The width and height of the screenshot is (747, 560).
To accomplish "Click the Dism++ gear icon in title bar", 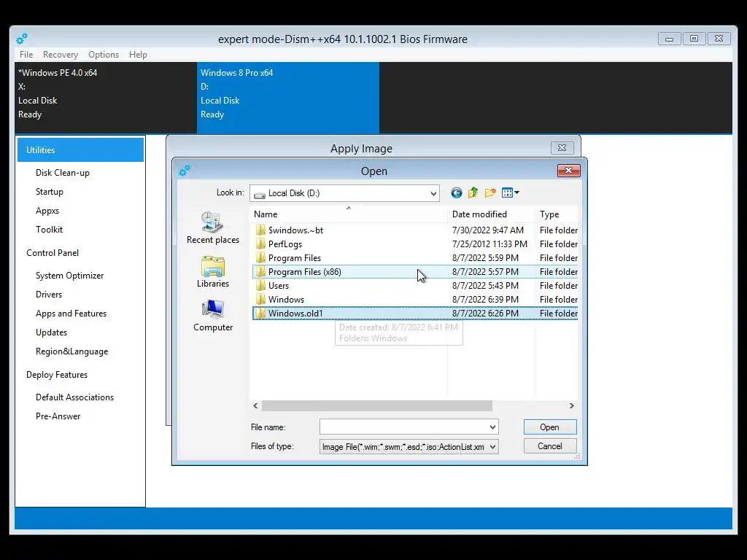I will pyautogui.click(x=22, y=39).
